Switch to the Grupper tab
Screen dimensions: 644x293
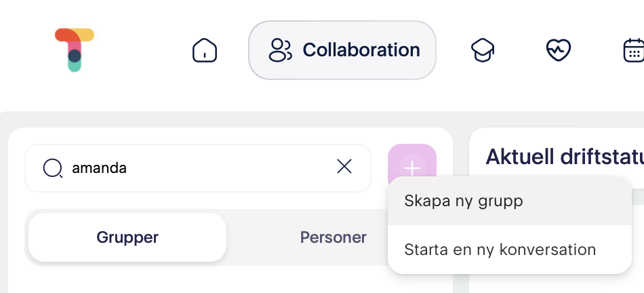[127, 237]
